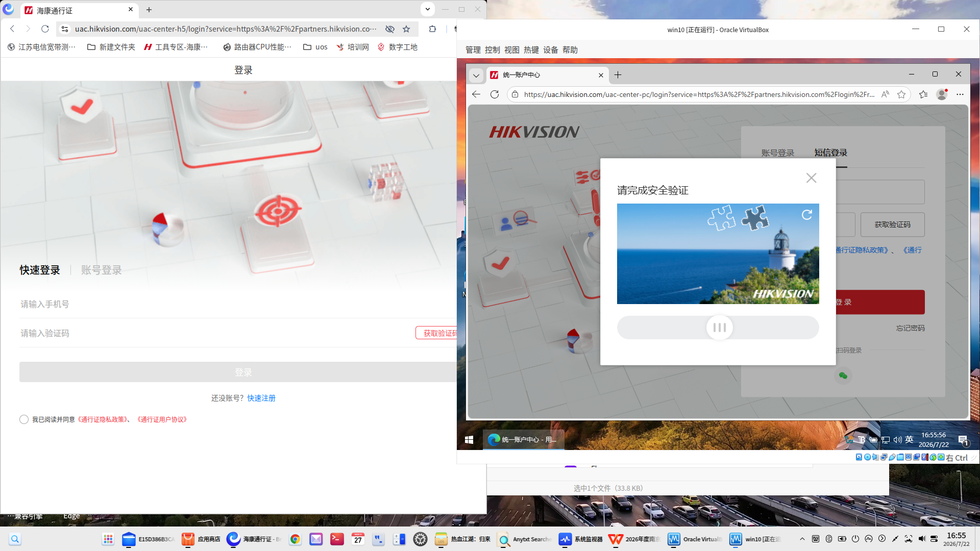
Task: Open uos bookmark folder
Action: click(315, 47)
